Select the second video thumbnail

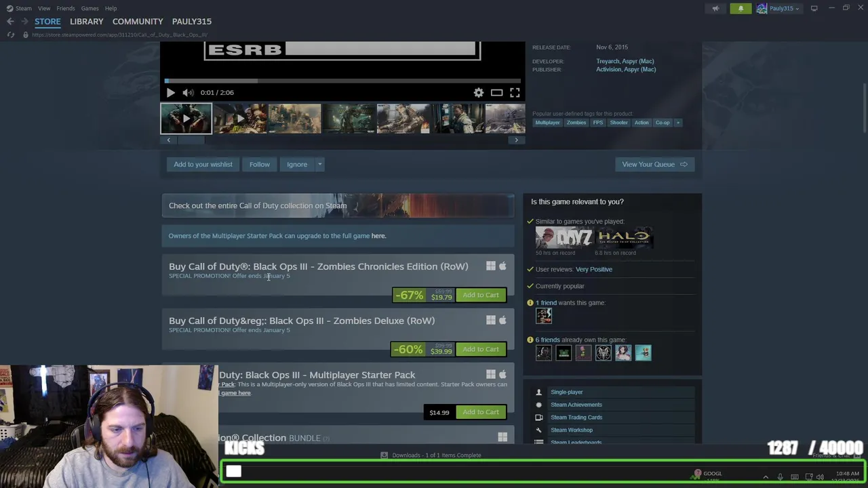coord(240,119)
